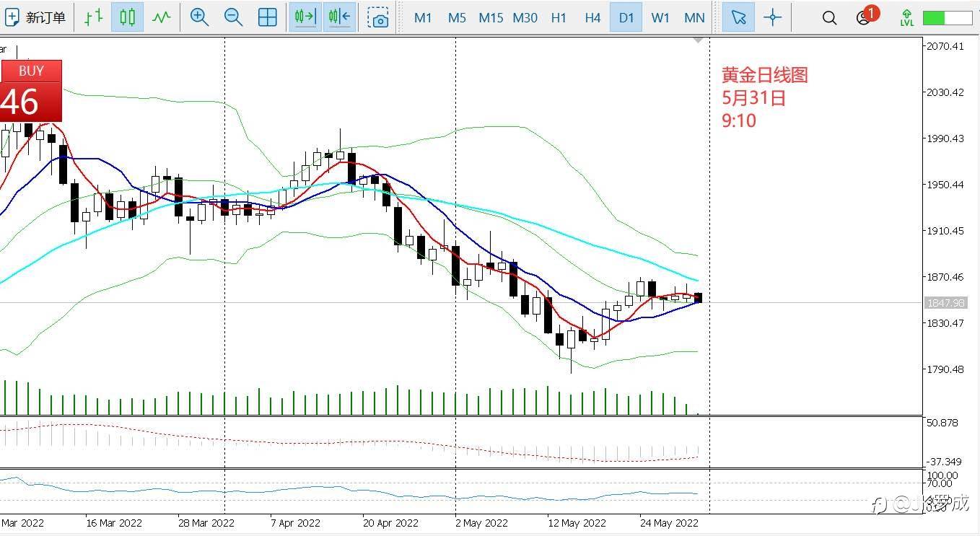Take a chart screenshot with camera icon

pyautogui.click(x=378, y=17)
